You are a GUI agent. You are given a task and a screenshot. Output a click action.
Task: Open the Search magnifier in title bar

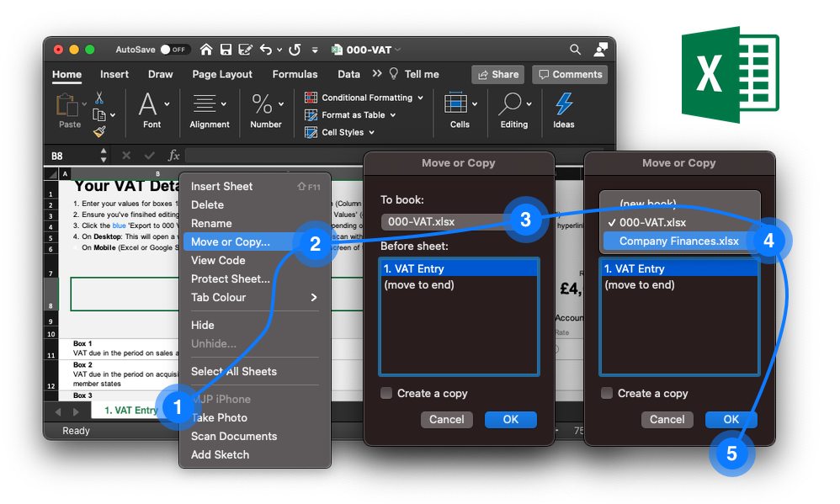575,50
